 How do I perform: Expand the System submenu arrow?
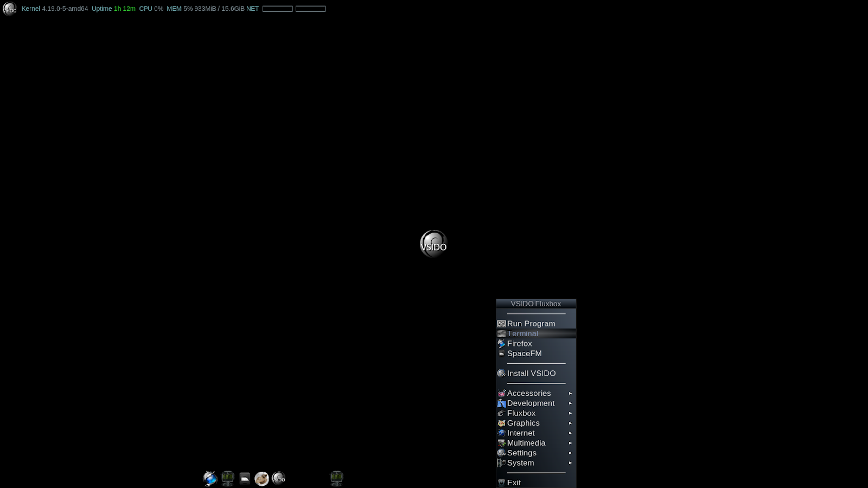tap(570, 463)
